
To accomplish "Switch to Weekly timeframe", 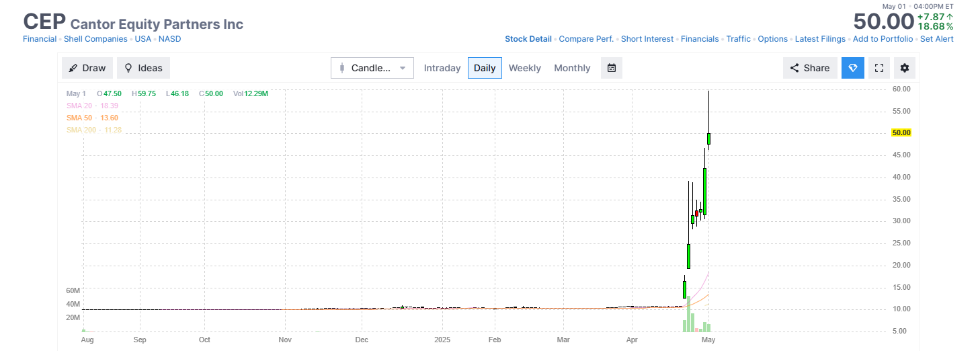I will (525, 68).
